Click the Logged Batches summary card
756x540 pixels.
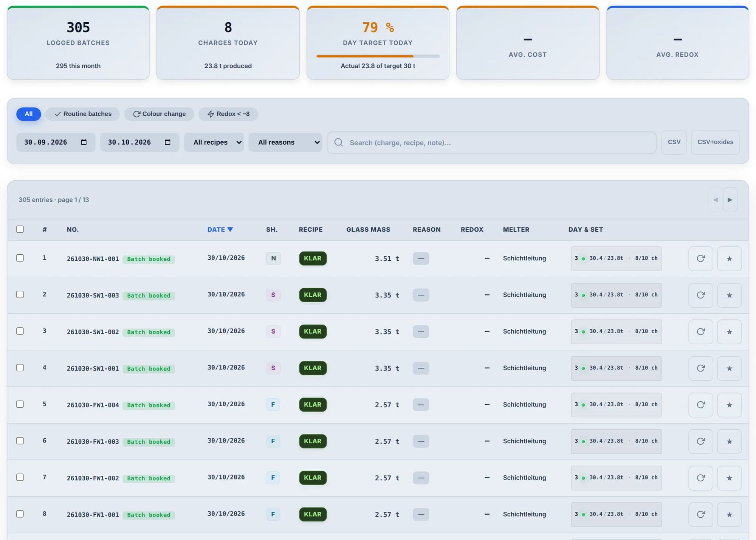click(78, 43)
